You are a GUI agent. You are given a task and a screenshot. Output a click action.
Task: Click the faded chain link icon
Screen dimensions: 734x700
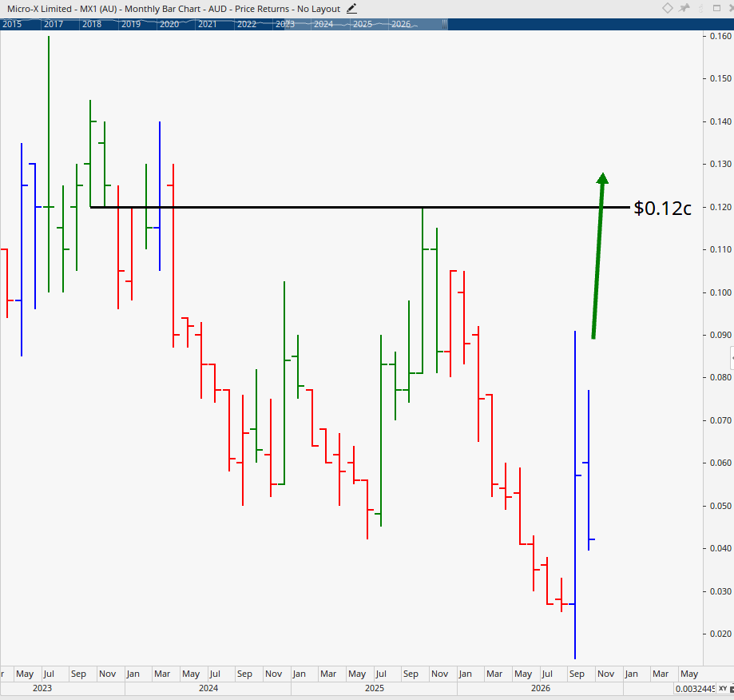(x=700, y=8)
